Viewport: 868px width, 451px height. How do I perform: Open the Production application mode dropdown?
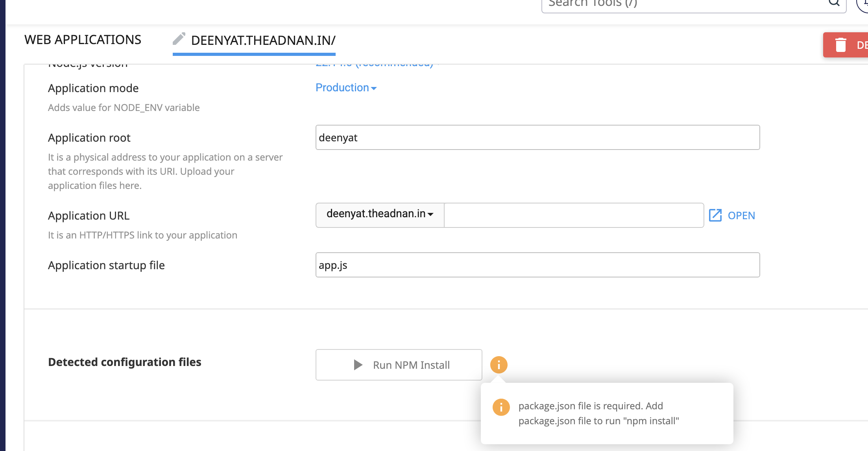(x=346, y=88)
